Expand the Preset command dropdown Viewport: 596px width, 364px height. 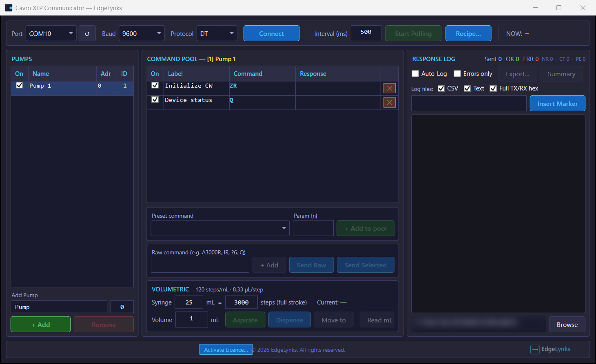tap(220, 228)
